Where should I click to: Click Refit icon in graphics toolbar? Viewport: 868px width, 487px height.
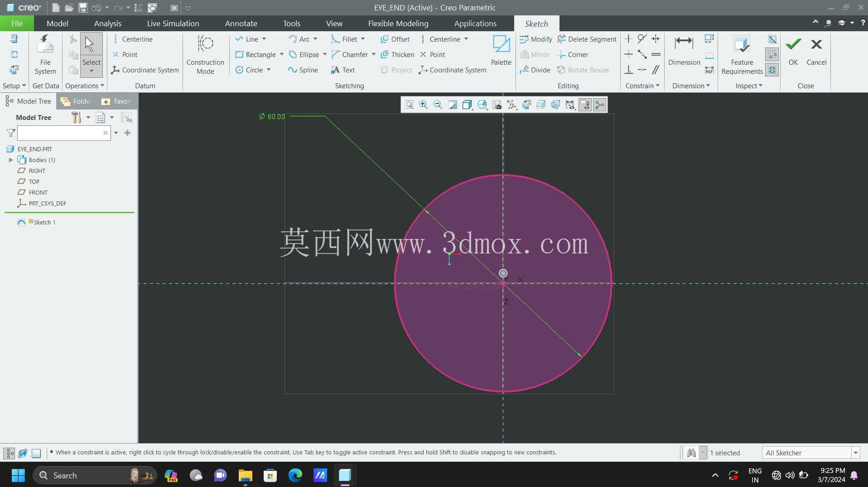click(x=409, y=105)
